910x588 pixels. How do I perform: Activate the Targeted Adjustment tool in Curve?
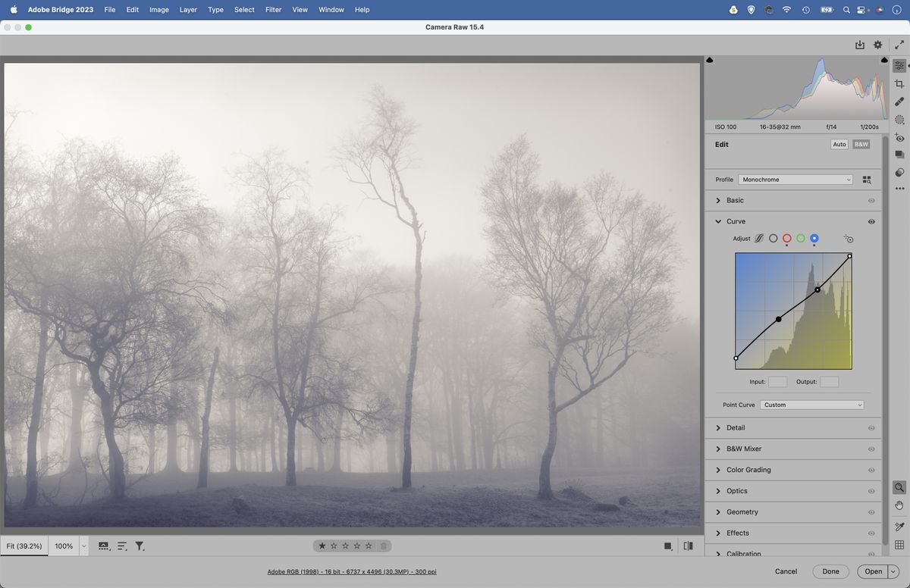[x=848, y=238]
